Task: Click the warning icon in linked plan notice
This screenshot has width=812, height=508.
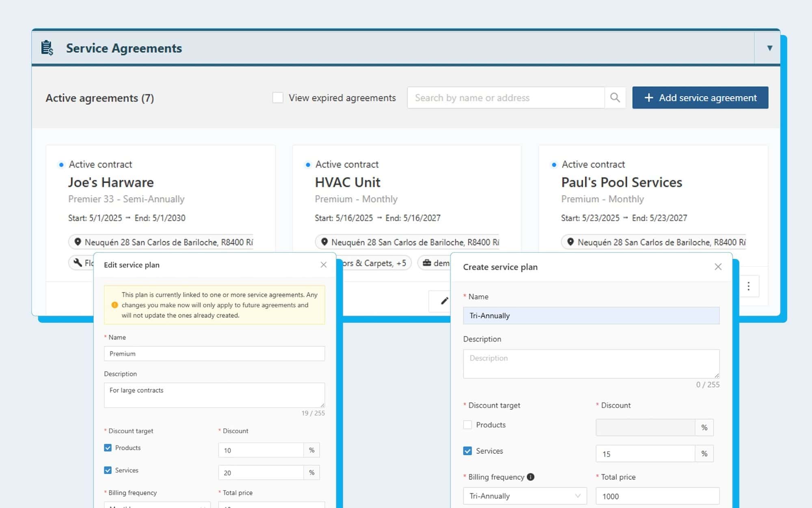Action: point(114,305)
